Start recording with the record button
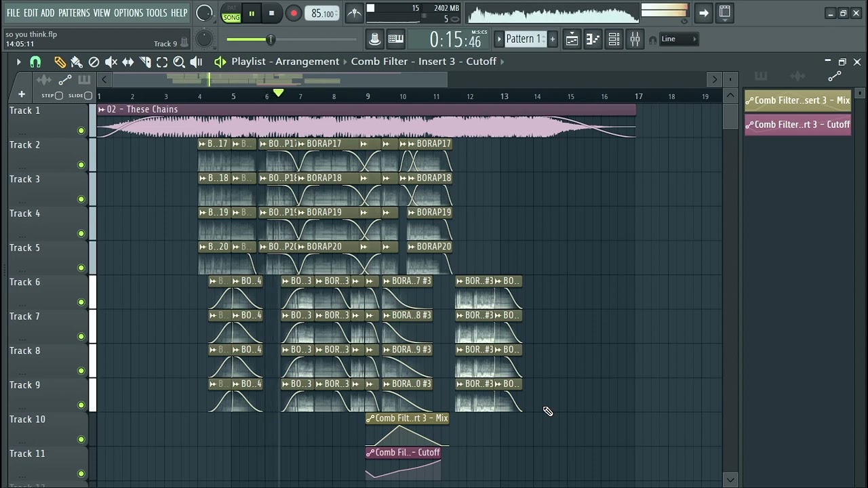Viewport: 868px width, 488px height. 293,13
